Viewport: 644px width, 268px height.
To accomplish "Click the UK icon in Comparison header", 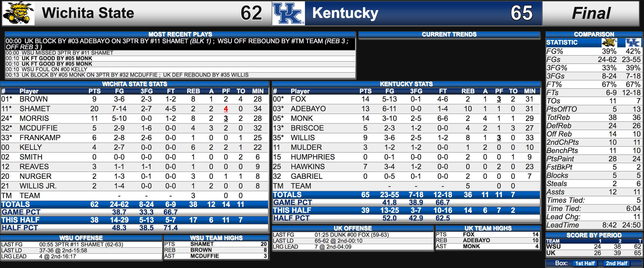I will [633, 43].
